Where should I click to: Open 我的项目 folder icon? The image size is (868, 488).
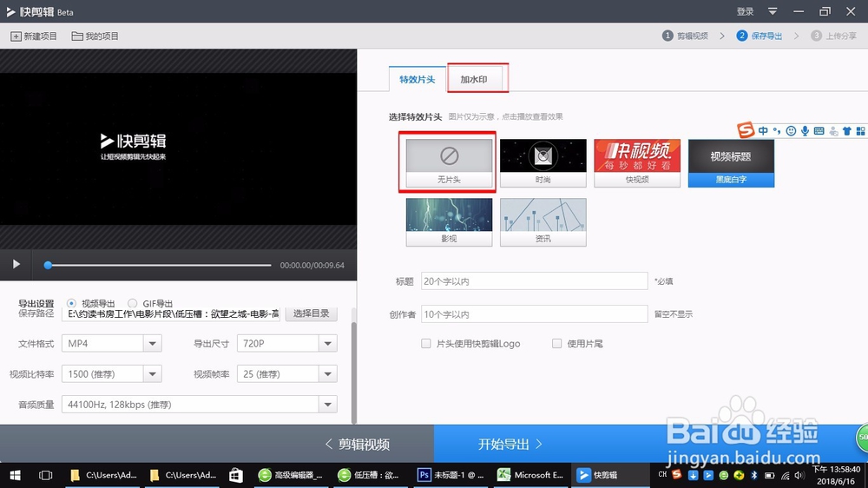pyautogui.click(x=77, y=36)
